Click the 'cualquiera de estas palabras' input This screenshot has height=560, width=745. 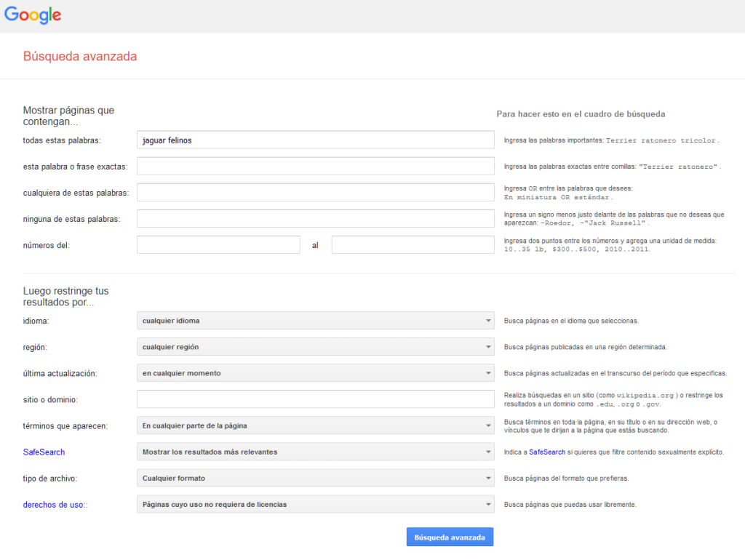click(x=316, y=193)
